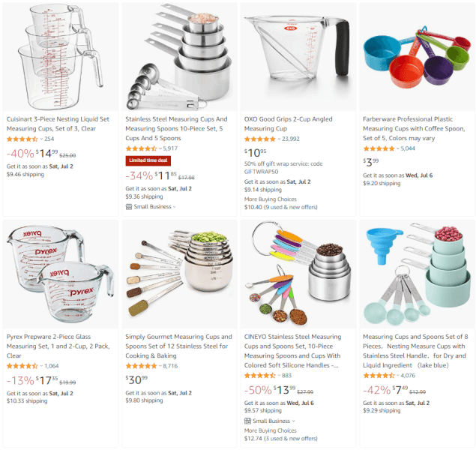Open the Farberware Professional Plastic Measuring Cups title
This screenshot has width=476, height=450.
[414, 128]
